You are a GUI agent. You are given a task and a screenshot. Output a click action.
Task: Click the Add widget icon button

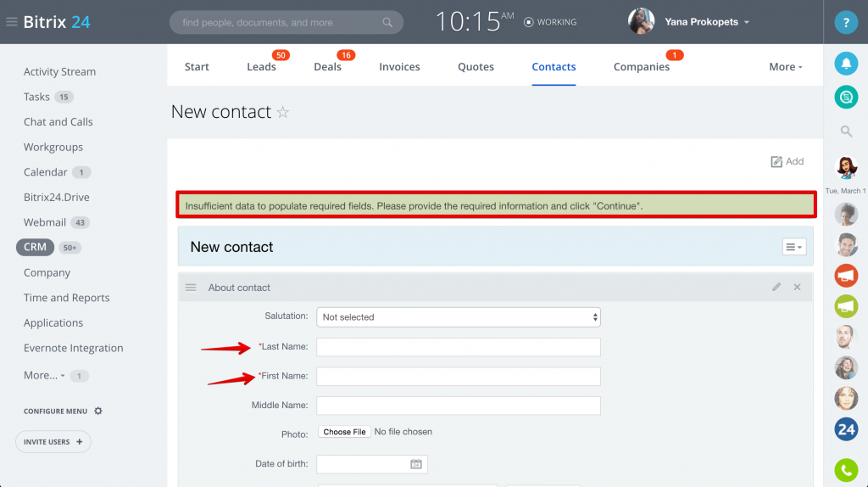coord(787,161)
